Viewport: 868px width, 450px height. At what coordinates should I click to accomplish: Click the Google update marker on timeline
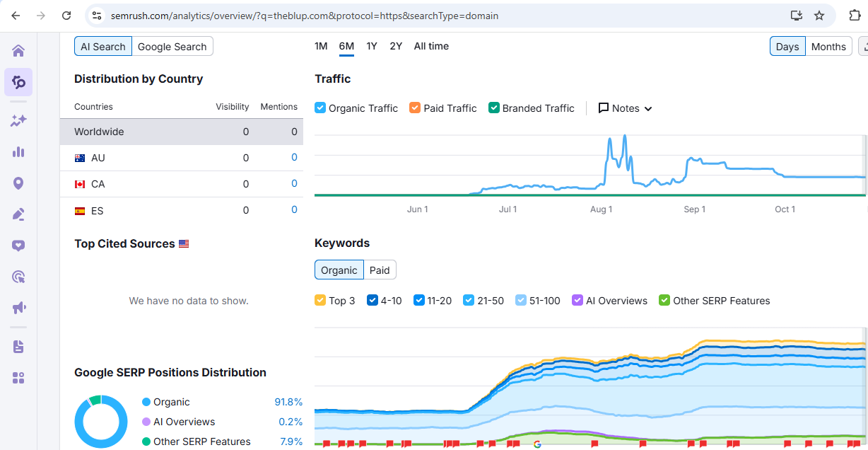pos(537,444)
